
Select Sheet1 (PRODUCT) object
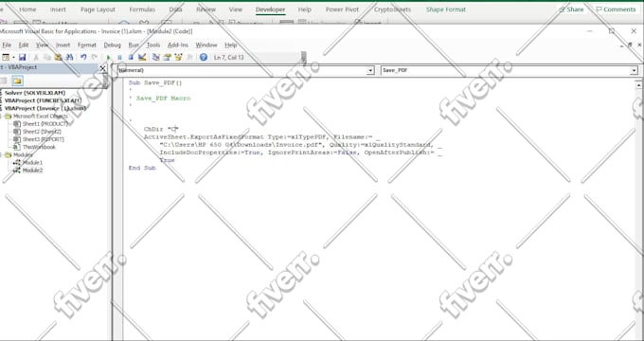45,124
